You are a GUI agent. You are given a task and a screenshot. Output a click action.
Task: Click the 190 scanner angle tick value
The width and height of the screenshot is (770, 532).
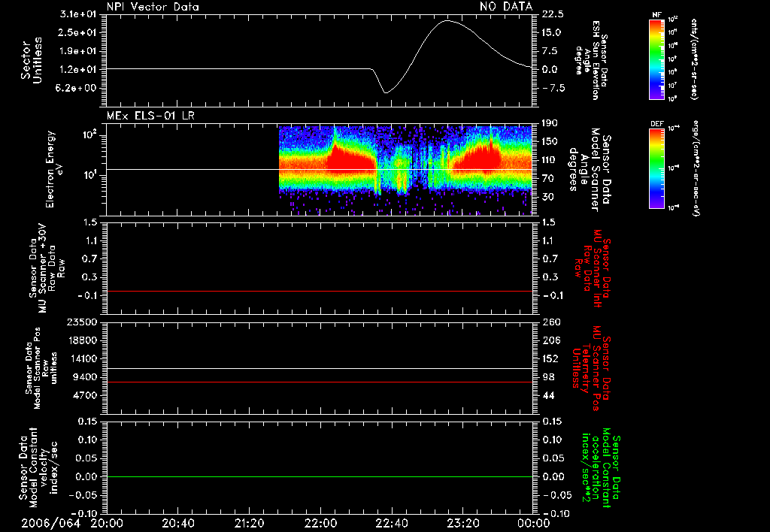[550, 123]
